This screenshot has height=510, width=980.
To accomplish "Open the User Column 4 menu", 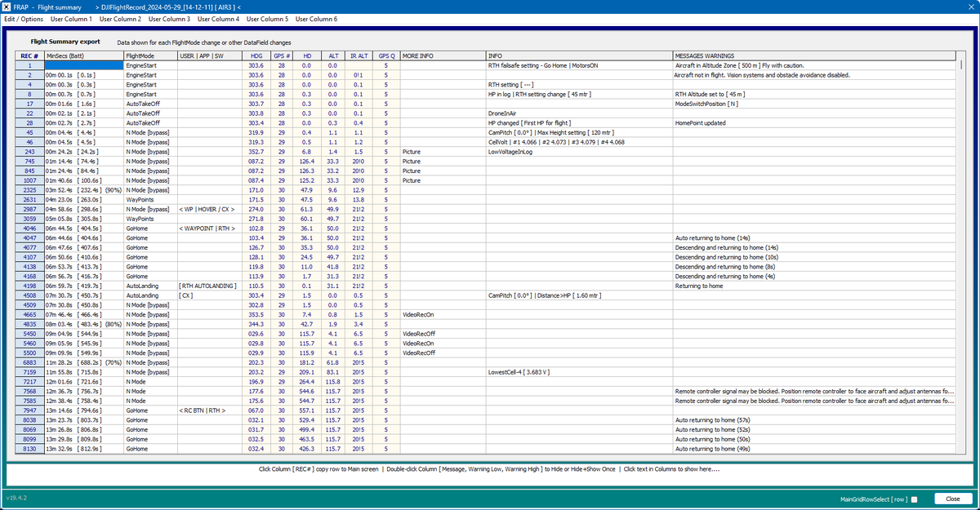I will pos(218,19).
